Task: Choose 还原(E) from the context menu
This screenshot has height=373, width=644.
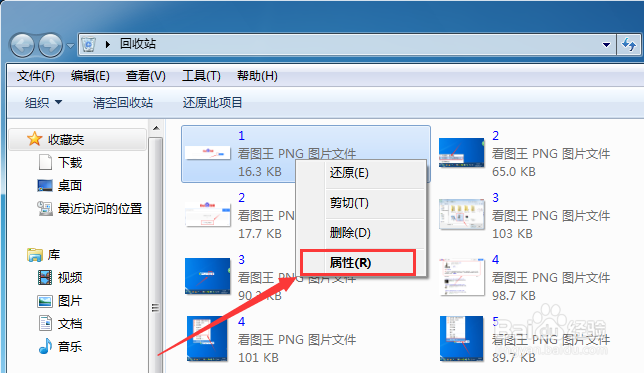Action: pos(349,173)
